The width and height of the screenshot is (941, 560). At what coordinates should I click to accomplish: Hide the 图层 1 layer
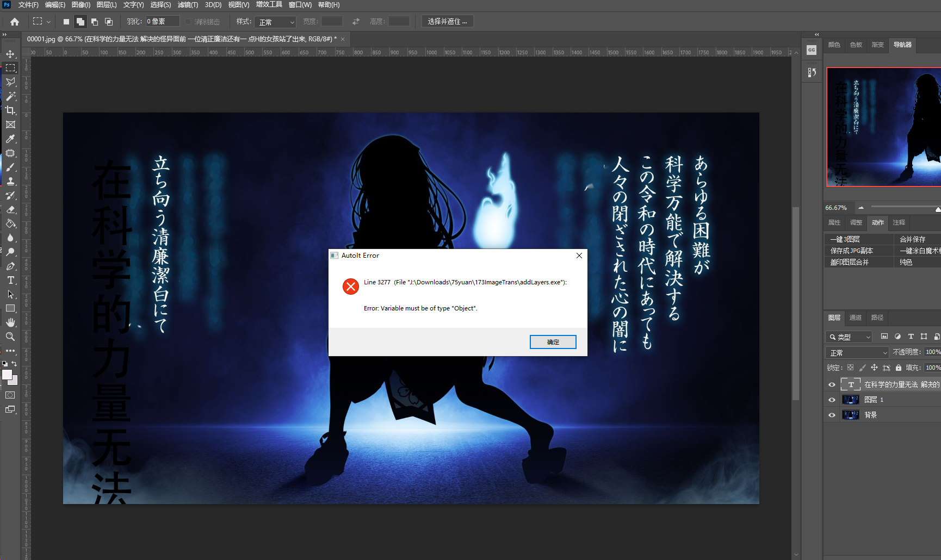pyautogui.click(x=832, y=400)
